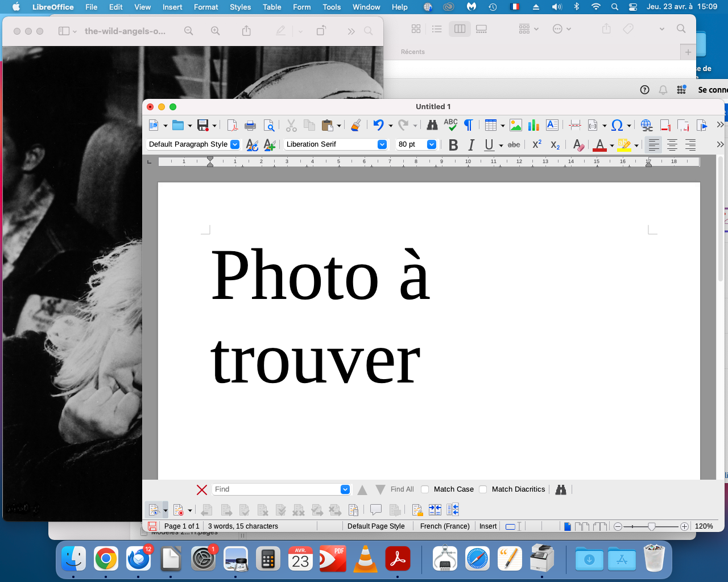Enable the Match Diacritics checkbox
Viewport: 728px width, 582px height.
[483, 489]
